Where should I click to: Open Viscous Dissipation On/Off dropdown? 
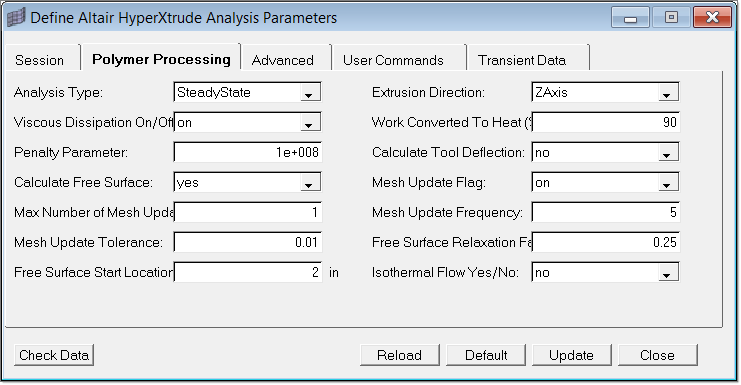248,122
